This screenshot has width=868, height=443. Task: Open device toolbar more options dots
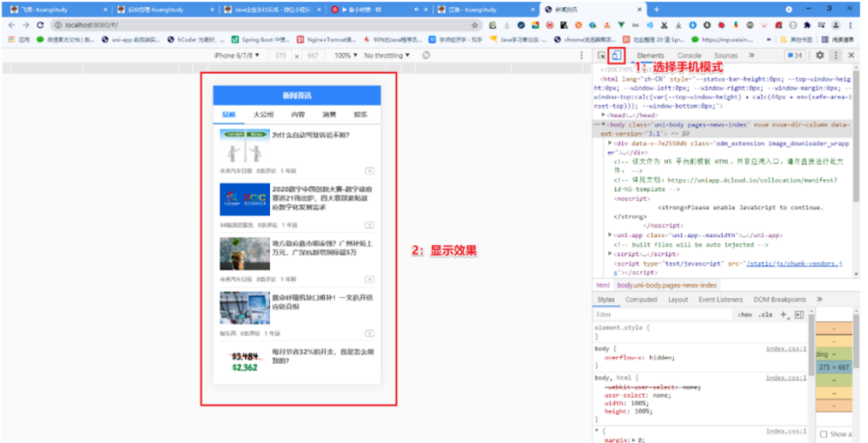(581, 55)
